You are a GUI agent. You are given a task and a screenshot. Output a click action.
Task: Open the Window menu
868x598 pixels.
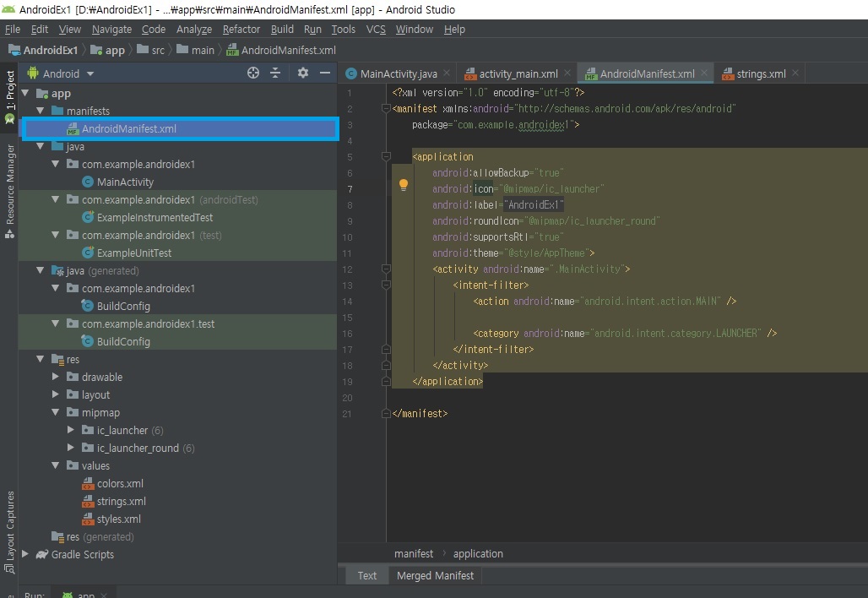click(x=414, y=30)
